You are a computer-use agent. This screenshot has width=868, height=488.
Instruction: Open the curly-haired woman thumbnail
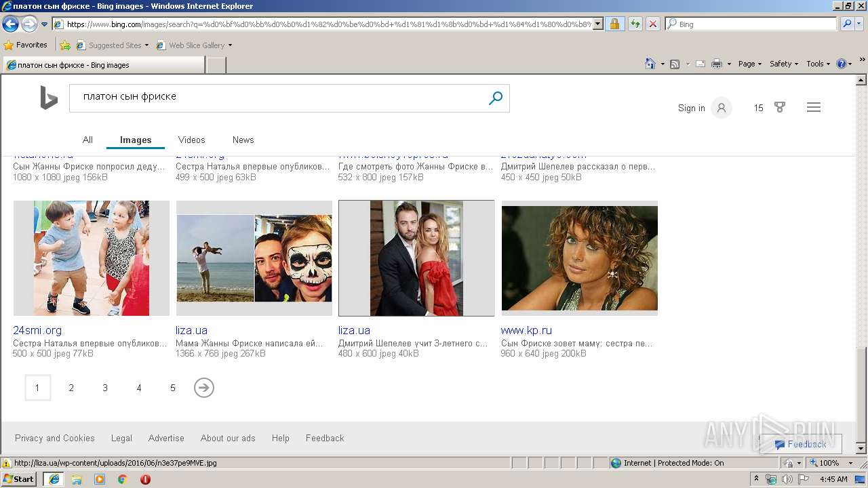click(580, 258)
